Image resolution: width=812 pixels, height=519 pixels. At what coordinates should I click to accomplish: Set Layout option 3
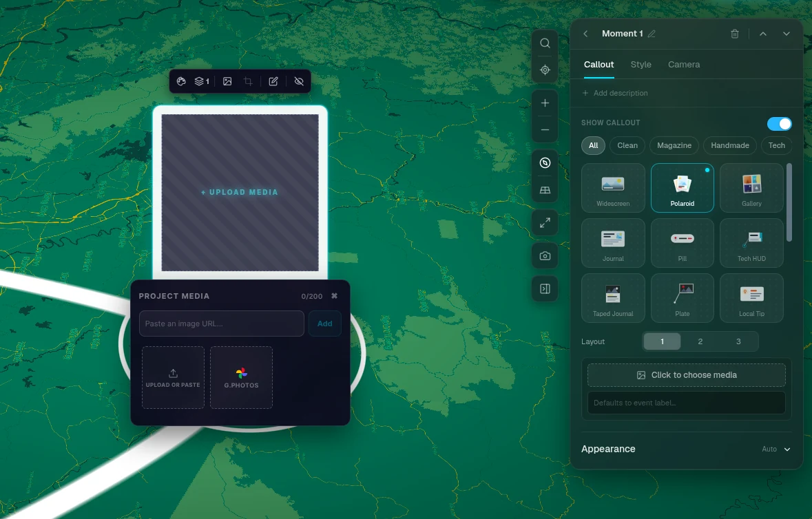click(738, 341)
